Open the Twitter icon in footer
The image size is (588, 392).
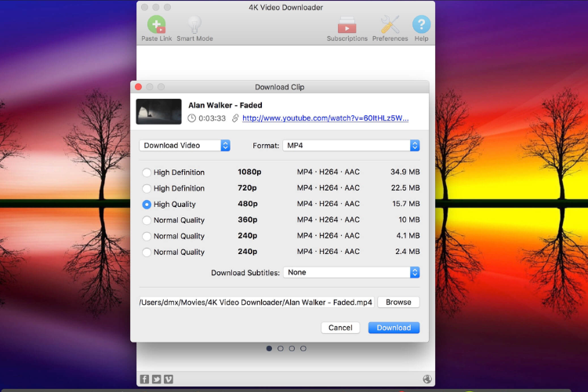(156, 379)
